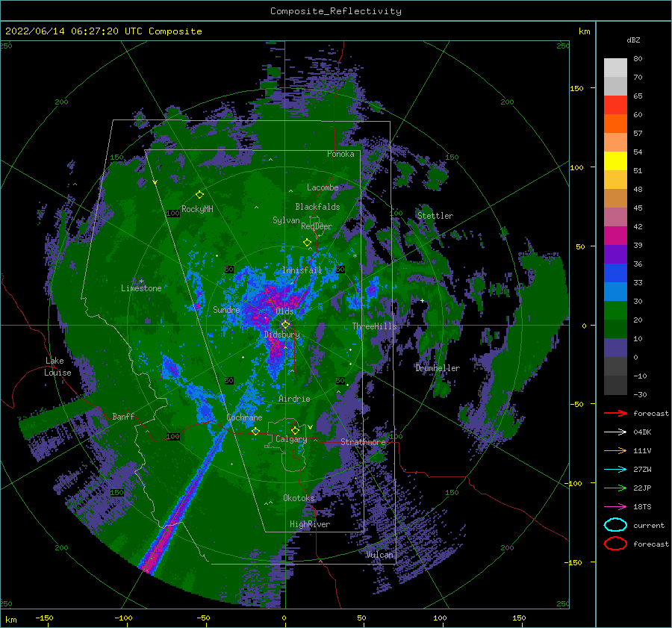Screen dimensions: 672x628
Task: Click the Ponoka city label
Action: coord(340,154)
